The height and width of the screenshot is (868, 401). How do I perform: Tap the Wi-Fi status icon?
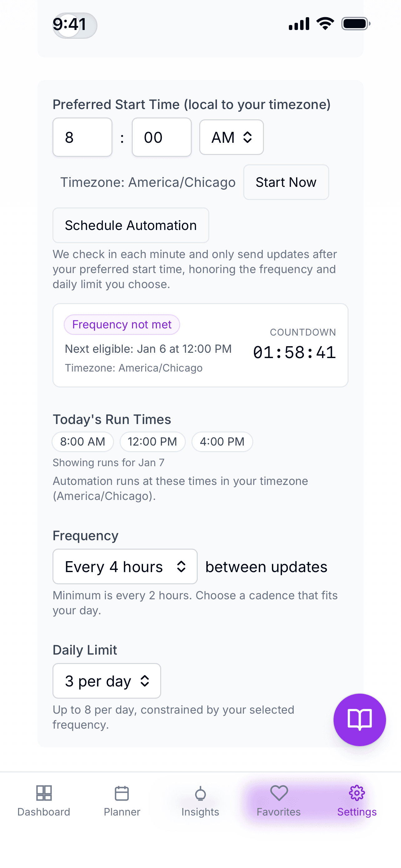point(325,23)
